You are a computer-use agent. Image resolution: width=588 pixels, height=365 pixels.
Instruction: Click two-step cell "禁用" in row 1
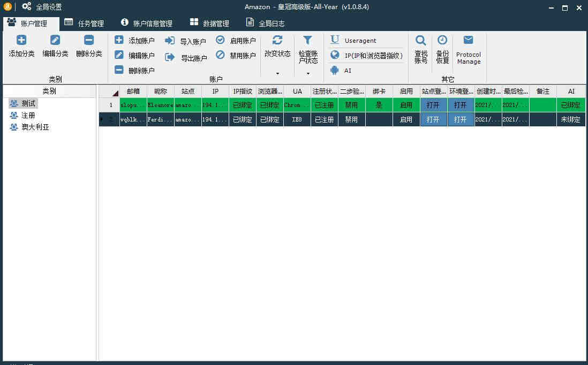point(352,105)
